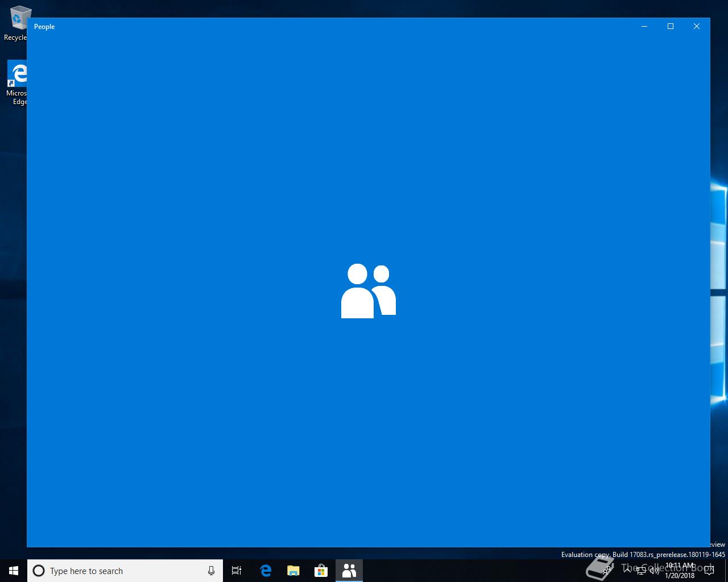Maximize the People window
Image resolution: width=728 pixels, height=582 pixels.
671,26
